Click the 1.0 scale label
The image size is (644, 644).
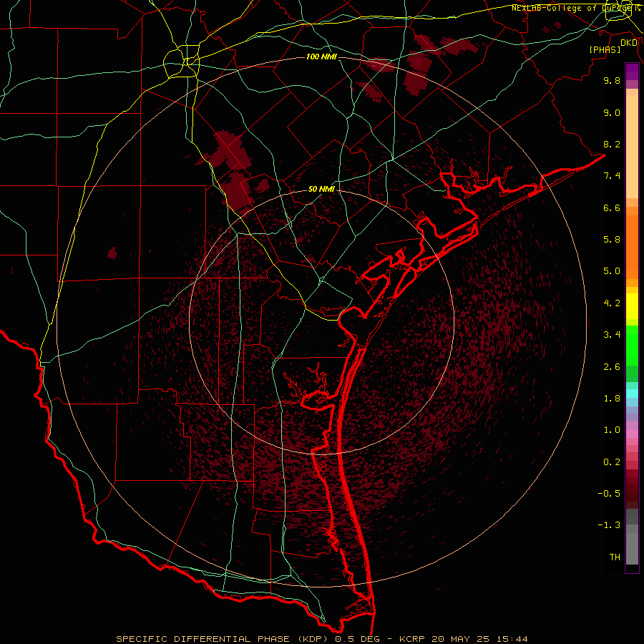tap(612, 430)
